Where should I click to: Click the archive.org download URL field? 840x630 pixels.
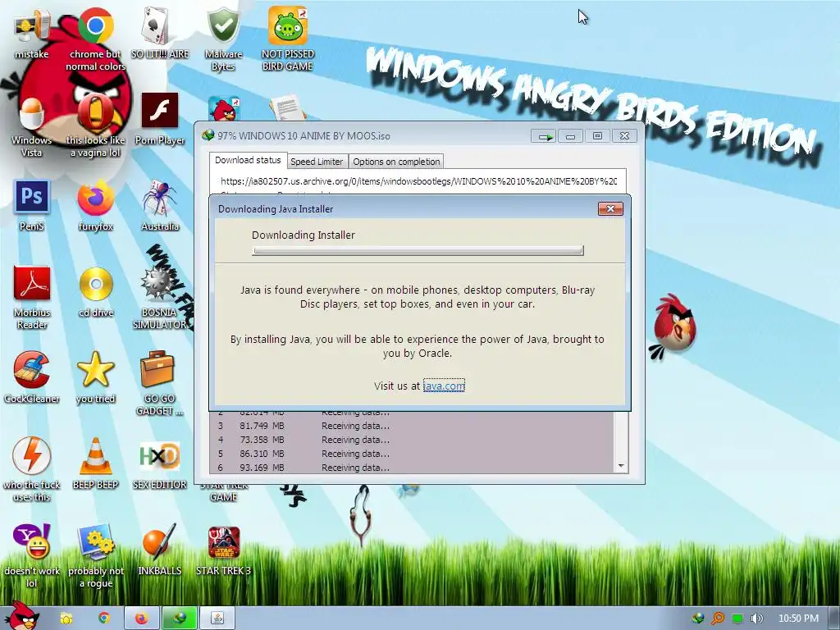[x=418, y=181]
